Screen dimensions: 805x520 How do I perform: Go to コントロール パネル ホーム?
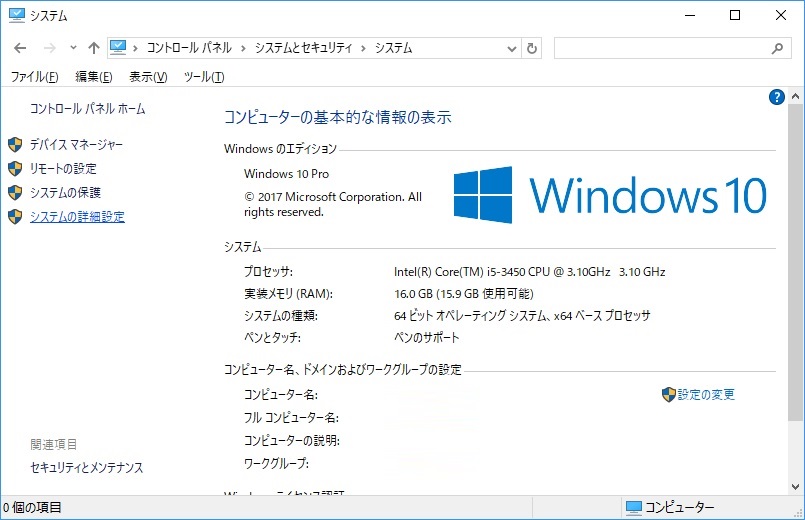87,108
